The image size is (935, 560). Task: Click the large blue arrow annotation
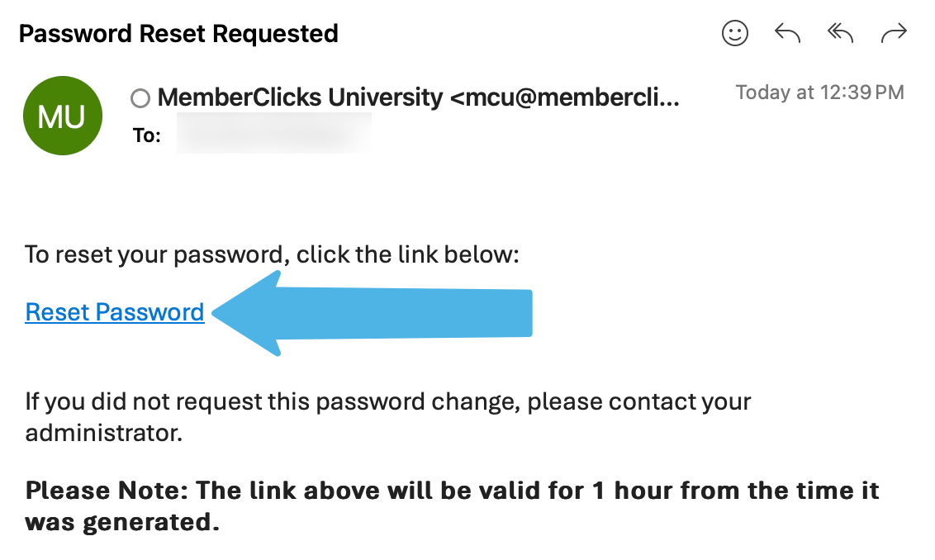point(372,313)
